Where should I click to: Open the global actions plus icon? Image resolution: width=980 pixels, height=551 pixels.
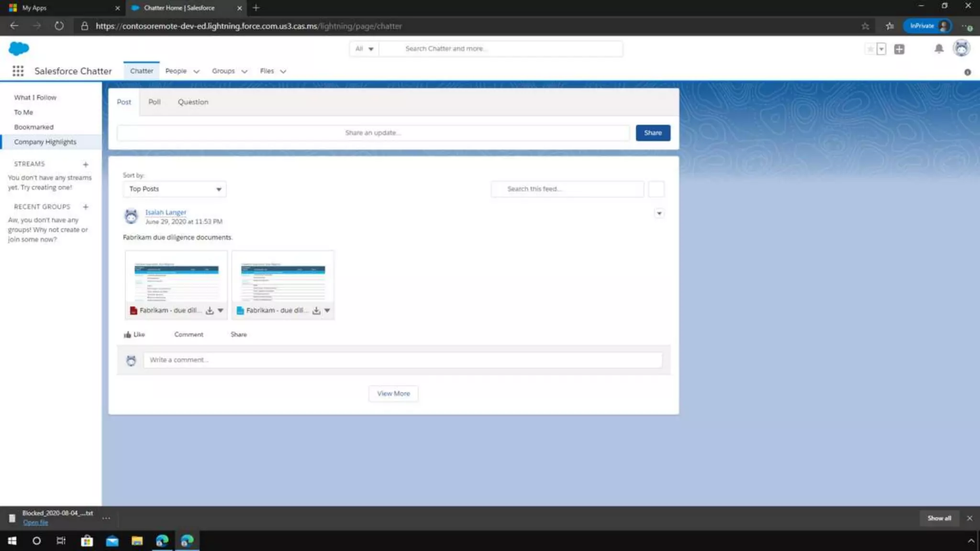(x=899, y=49)
